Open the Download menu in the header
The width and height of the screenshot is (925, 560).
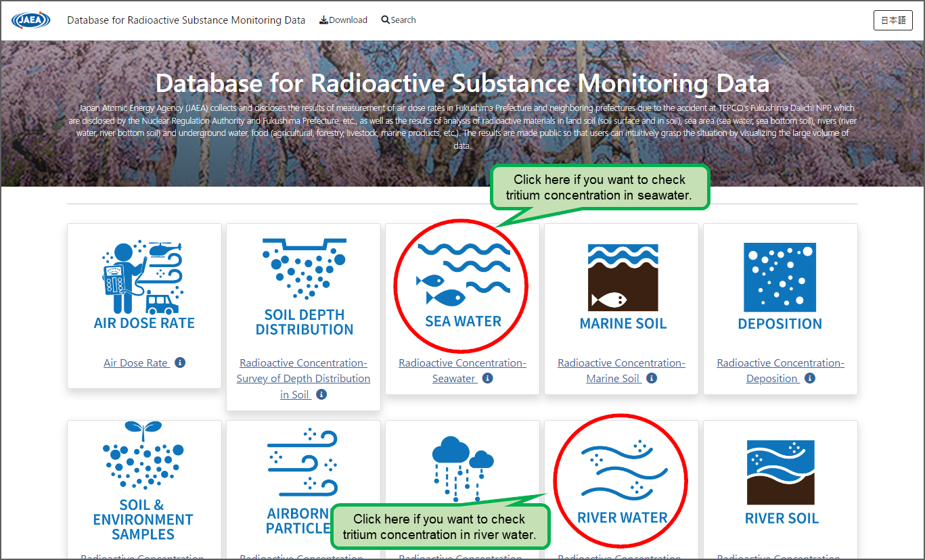(343, 20)
